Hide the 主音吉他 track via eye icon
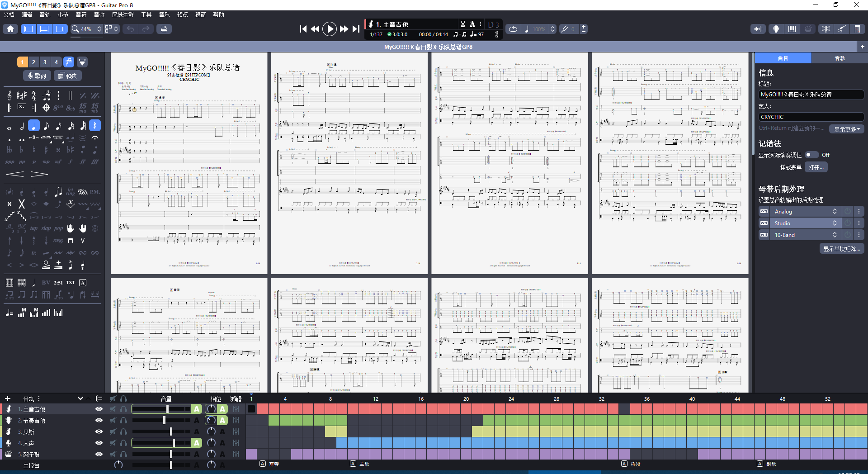The image size is (868, 474). pos(99,409)
